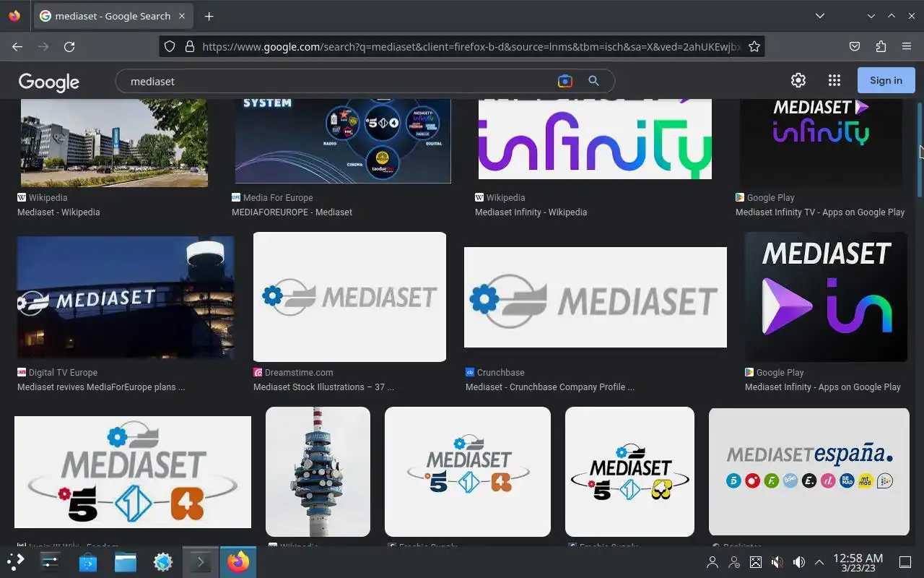
Task: Click Mediaset headquarters building photo thumbnail
Action: [x=114, y=143]
